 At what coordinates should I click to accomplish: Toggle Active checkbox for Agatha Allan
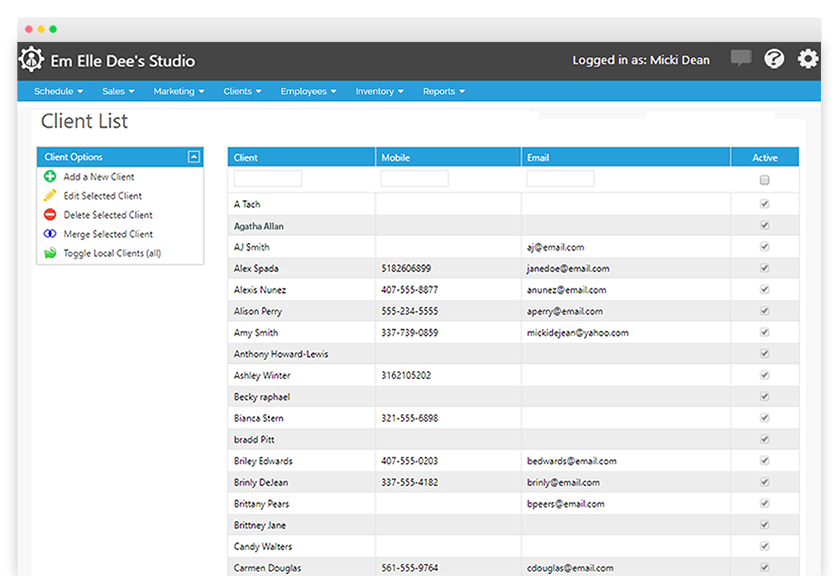pyautogui.click(x=764, y=225)
